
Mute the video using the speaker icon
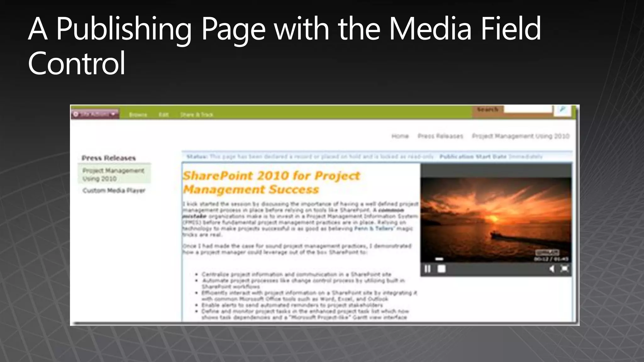click(552, 269)
